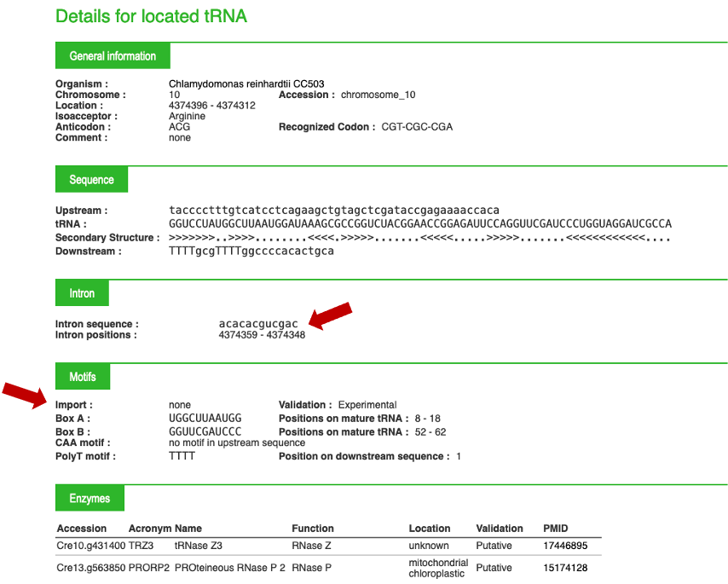Viewport: 728px width, 584px height.
Task: Click the Details for located tRNA heading
Action: click(x=151, y=16)
